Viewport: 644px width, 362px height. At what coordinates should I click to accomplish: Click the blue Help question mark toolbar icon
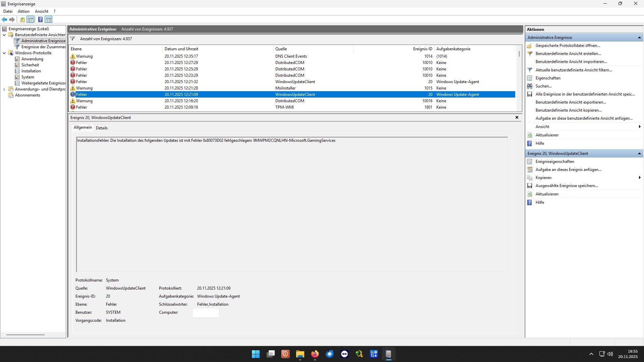point(40,19)
